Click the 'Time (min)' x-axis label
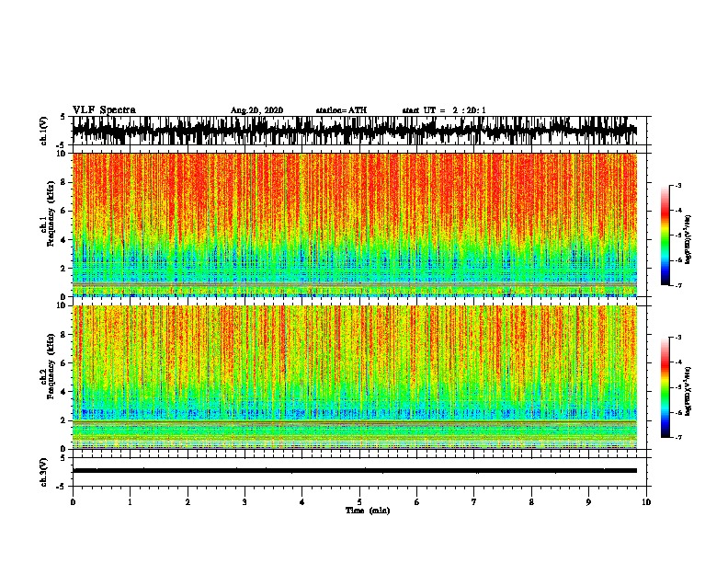Screen dimensions: 728x563 coord(368,511)
